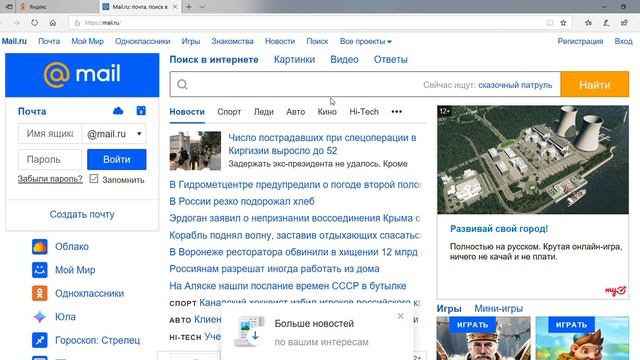Screen dimensions: 640x360
Task: Open the cloud icon beside Почта
Action: tap(118, 111)
